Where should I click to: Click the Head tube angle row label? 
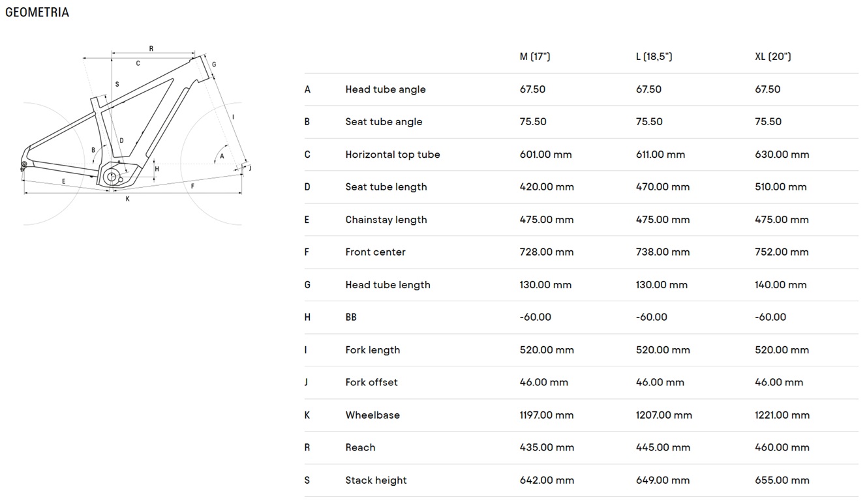click(386, 89)
